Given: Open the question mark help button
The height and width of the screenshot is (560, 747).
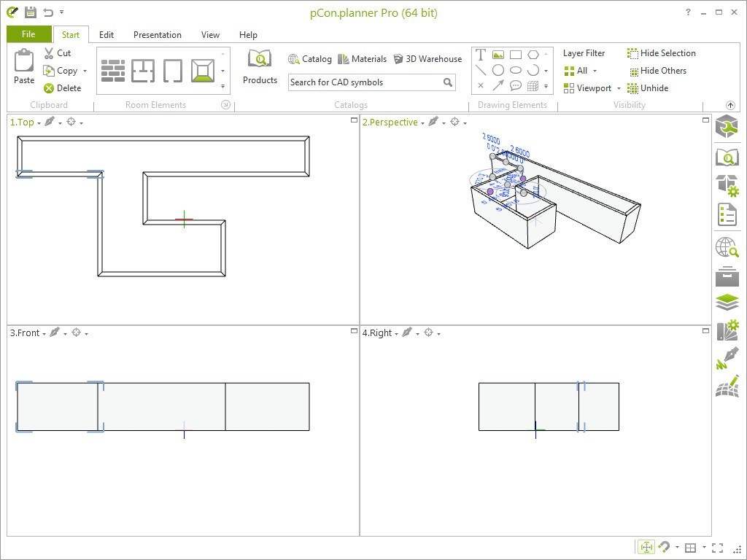Looking at the screenshot, I should 688,12.
